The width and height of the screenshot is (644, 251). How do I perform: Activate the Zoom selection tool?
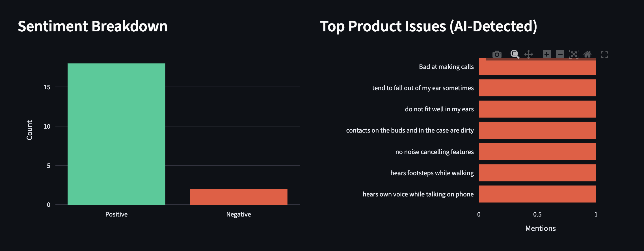click(515, 54)
